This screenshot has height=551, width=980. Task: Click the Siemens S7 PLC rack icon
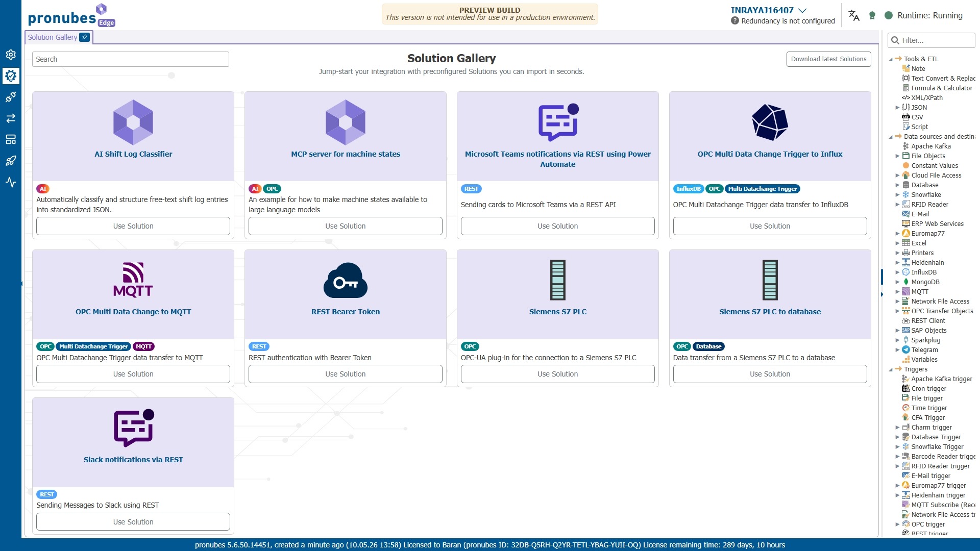(x=558, y=280)
